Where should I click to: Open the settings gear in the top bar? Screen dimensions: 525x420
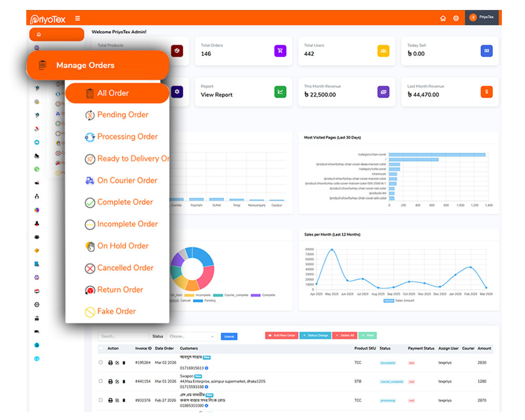pos(456,17)
